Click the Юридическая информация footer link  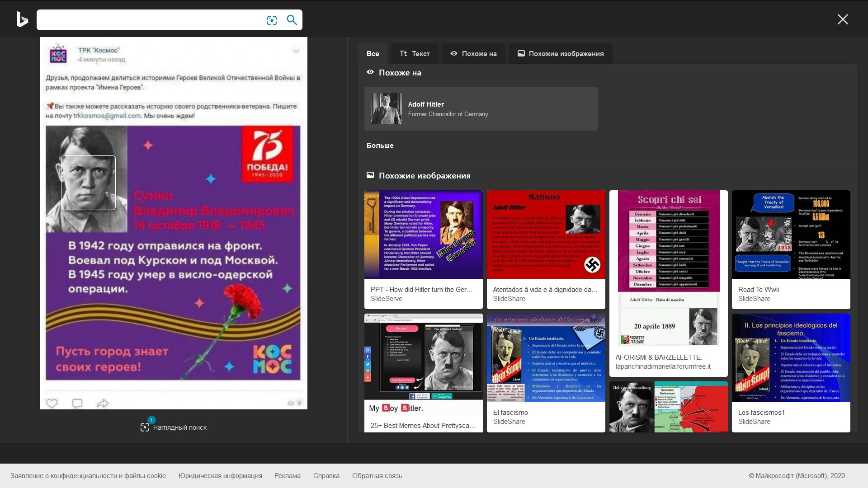click(x=220, y=476)
